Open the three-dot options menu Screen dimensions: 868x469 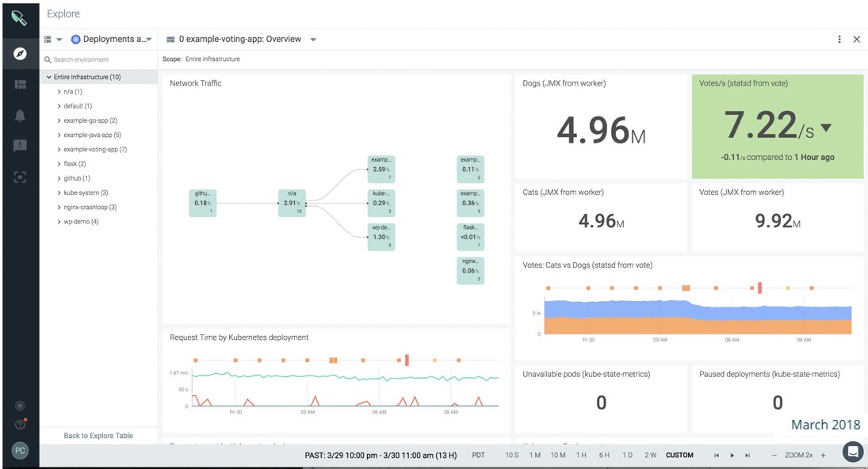(839, 40)
